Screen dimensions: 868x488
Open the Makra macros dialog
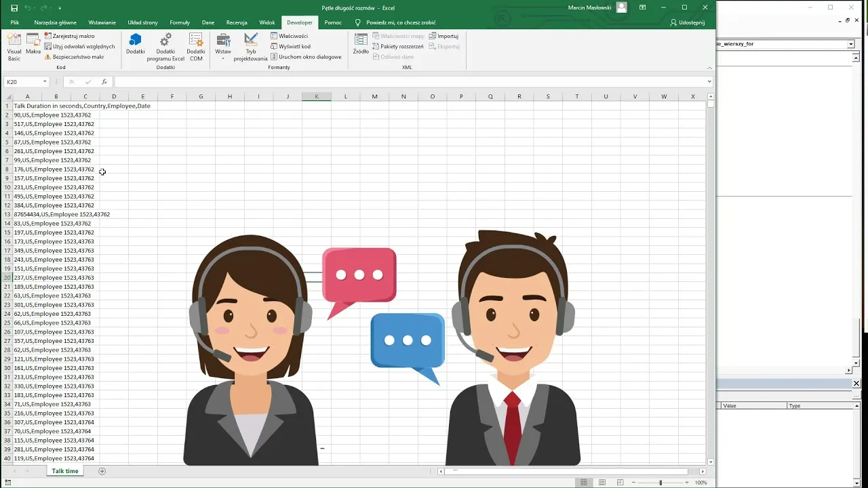click(x=33, y=44)
